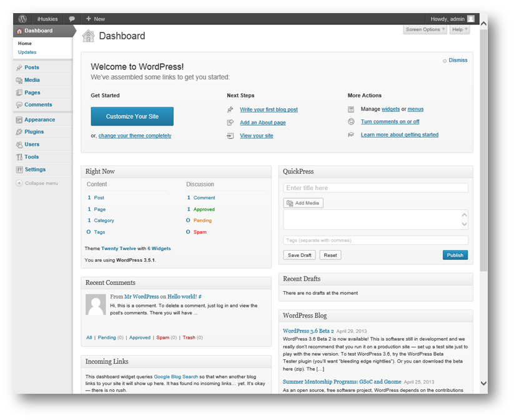Click Customize Your Site button
Image resolution: width=514 pixels, height=420 pixels.
coord(132,116)
